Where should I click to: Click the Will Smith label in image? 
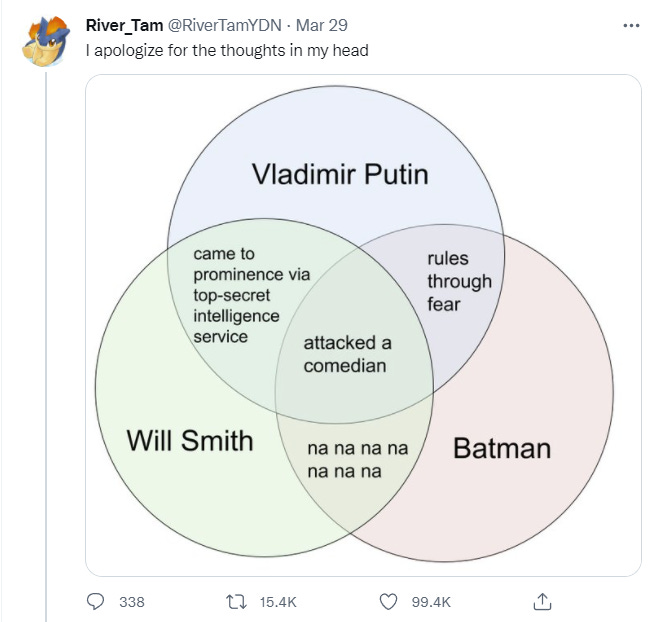pos(190,439)
